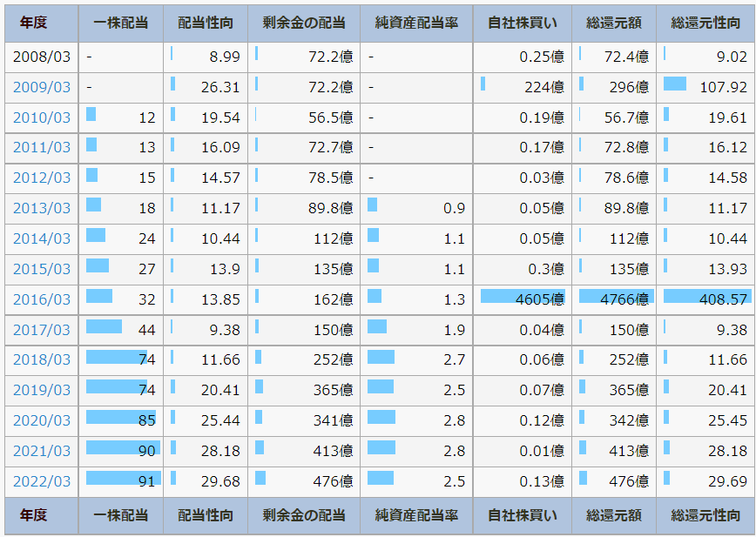Select the dividend per share value 85
This screenshot has width=756, height=537.
[x=146, y=420]
